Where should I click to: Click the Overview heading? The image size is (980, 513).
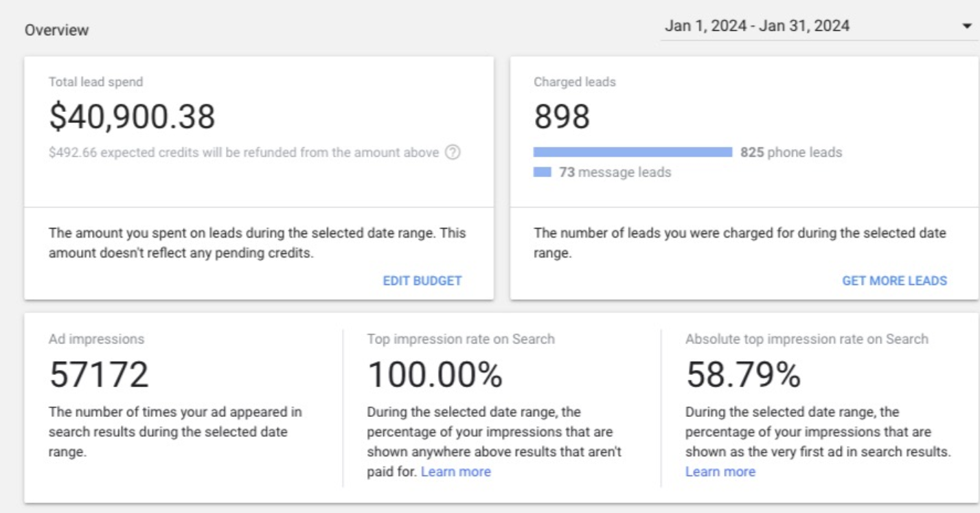[57, 31]
